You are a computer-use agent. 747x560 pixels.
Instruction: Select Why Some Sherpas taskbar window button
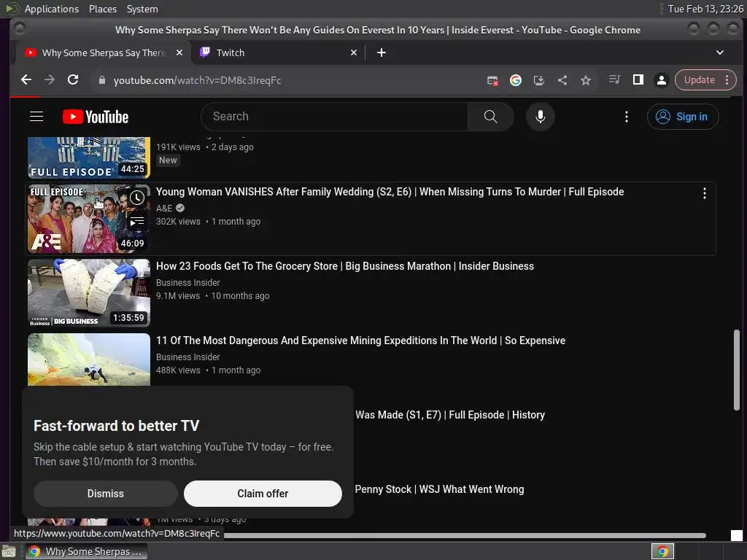point(86,551)
